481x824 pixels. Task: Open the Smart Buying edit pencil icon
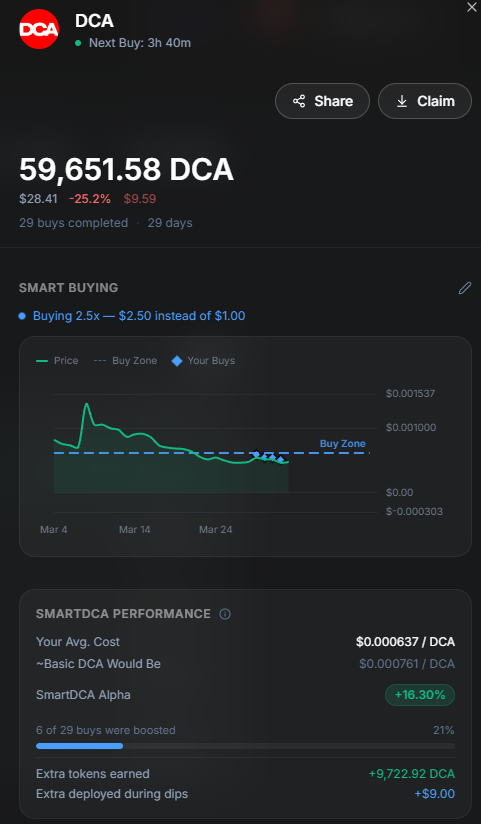coord(465,288)
